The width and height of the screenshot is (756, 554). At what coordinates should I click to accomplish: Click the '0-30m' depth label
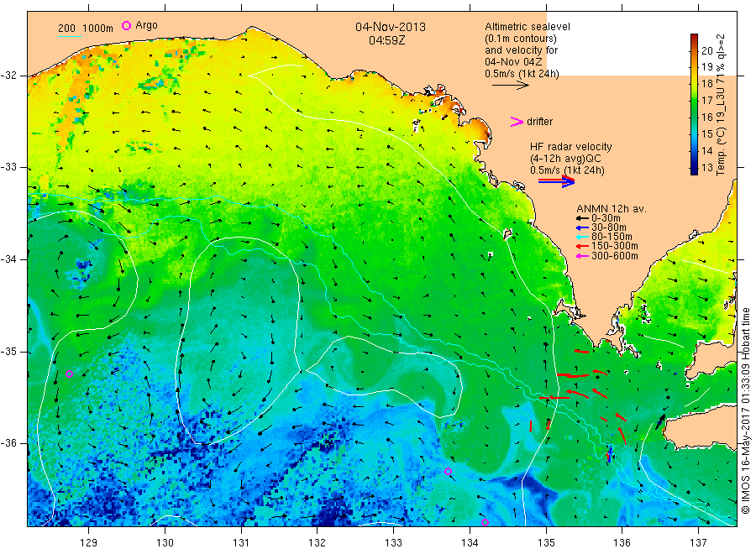[606, 218]
